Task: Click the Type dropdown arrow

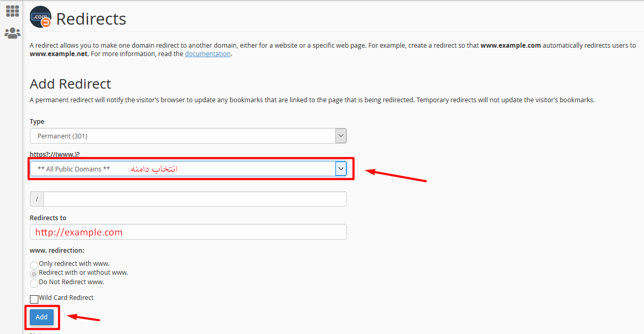Action: click(341, 136)
